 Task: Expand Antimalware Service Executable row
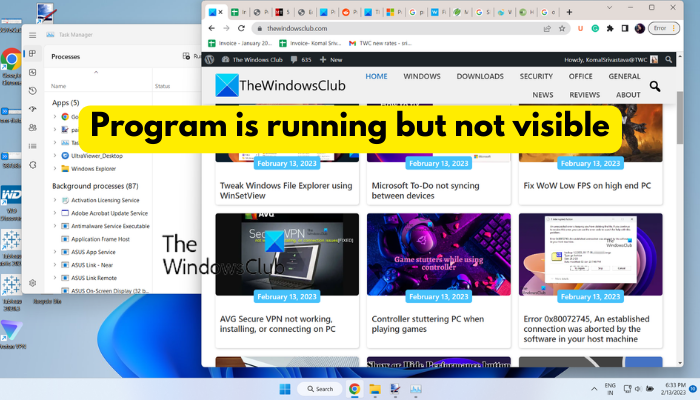point(55,226)
